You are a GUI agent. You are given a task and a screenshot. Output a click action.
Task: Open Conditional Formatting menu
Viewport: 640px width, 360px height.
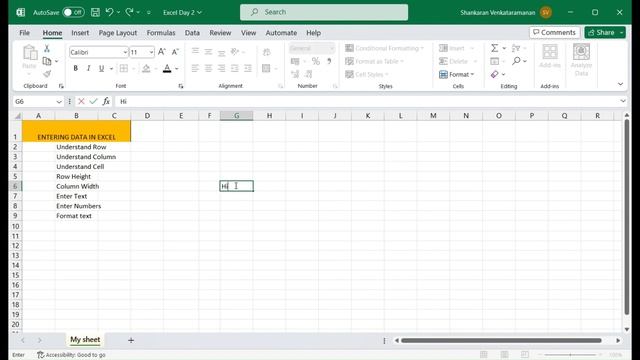point(384,48)
